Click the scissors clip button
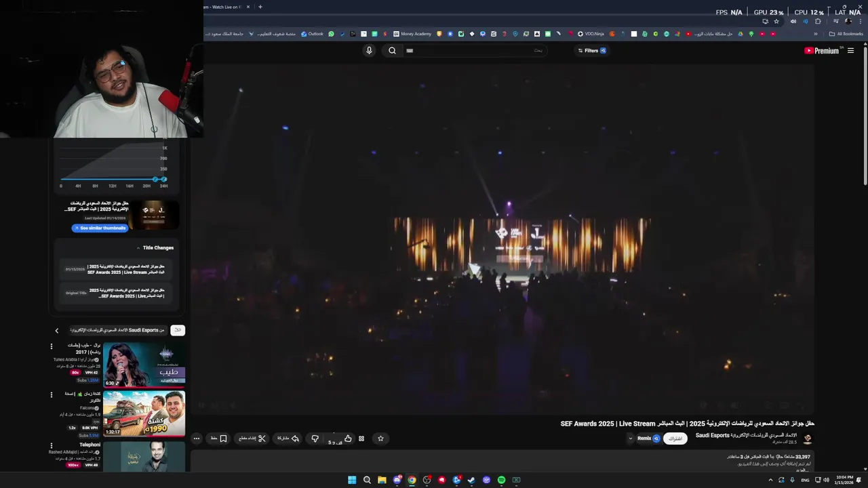This screenshot has width=868, height=488. [x=252, y=439]
